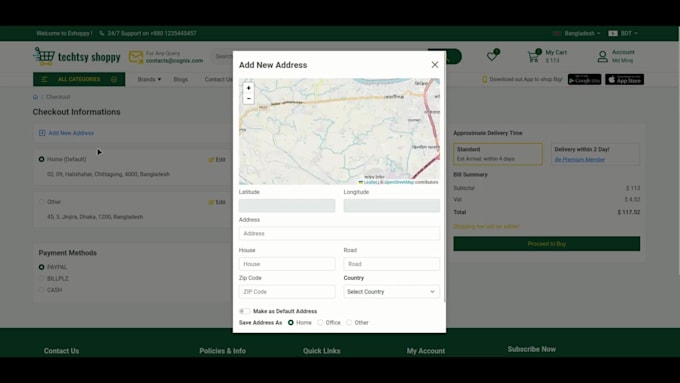Image resolution: width=680 pixels, height=383 pixels.
Task: Click the mobile app download icon
Action: [x=484, y=79]
